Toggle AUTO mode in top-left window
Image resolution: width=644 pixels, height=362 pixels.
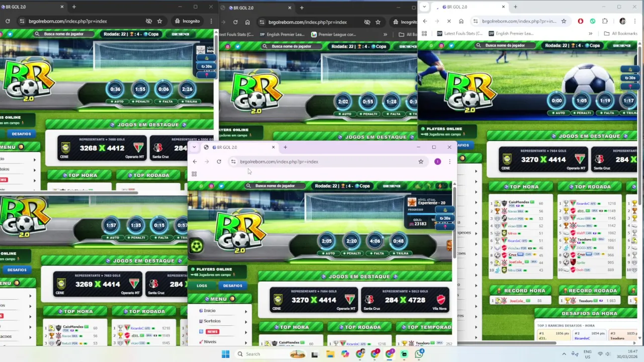coord(116,102)
